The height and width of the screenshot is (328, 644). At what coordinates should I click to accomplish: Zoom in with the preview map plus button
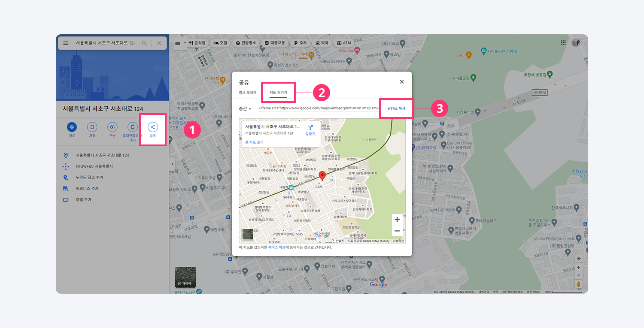tap(397, 220)
